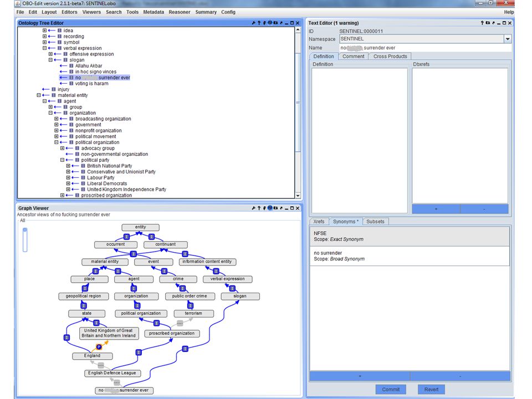
Task: Open the File menu
Action: point(21,12)
